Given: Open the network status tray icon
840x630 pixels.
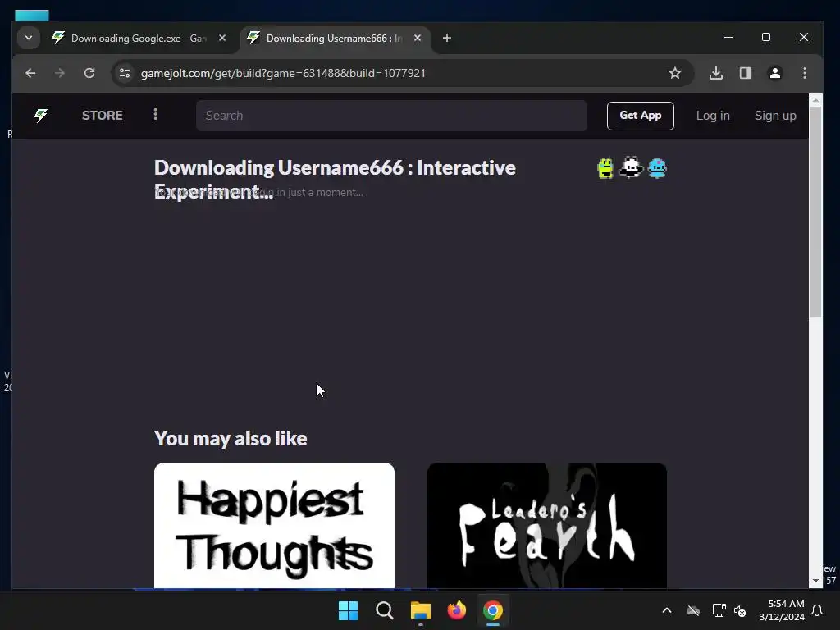Looking at the screenshot, I should tap(719, 610).
